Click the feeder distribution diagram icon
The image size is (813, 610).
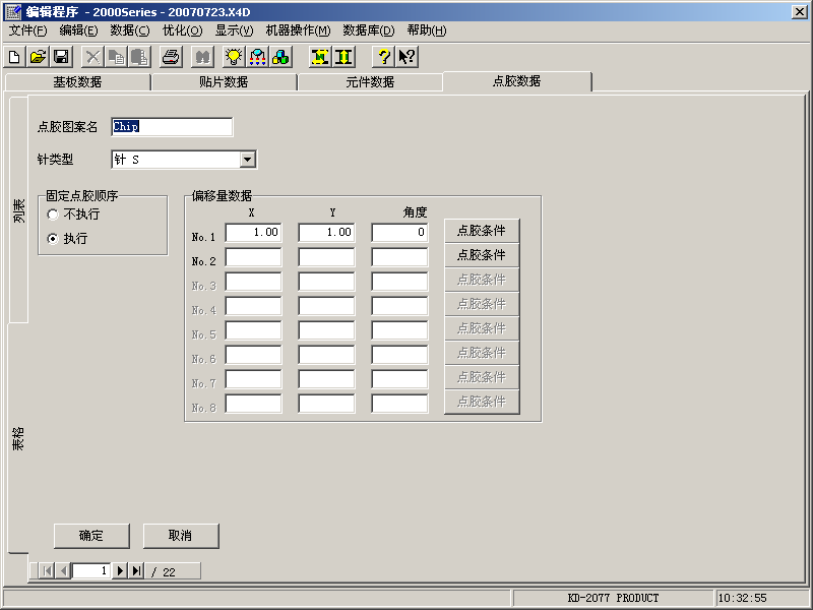(x=258, y=57)
